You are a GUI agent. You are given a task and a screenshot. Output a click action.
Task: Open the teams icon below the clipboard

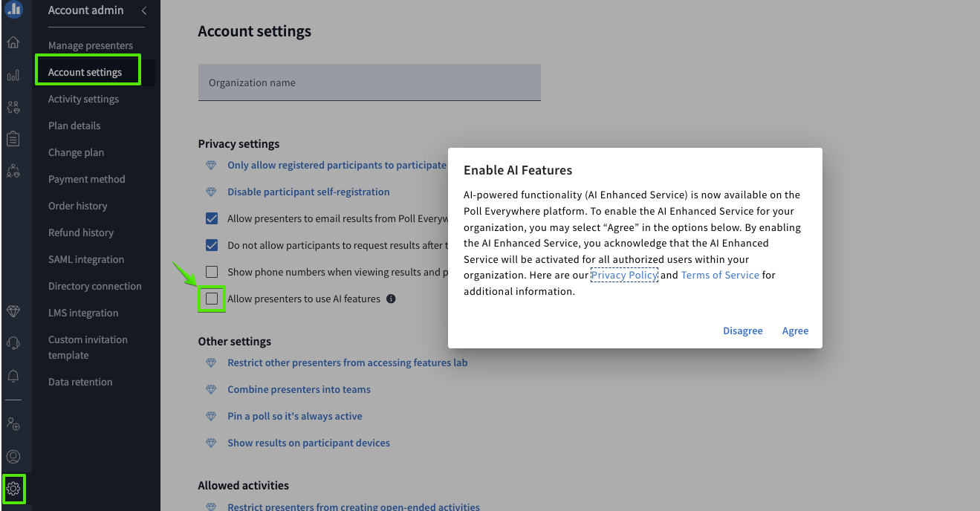(x=13, y=172)
